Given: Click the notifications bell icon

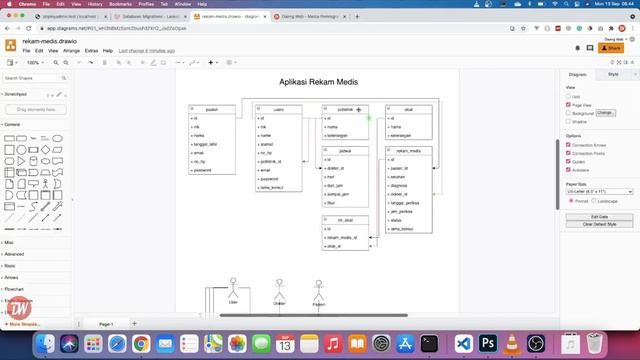Looking at the screenshot, I should point(578,48).
